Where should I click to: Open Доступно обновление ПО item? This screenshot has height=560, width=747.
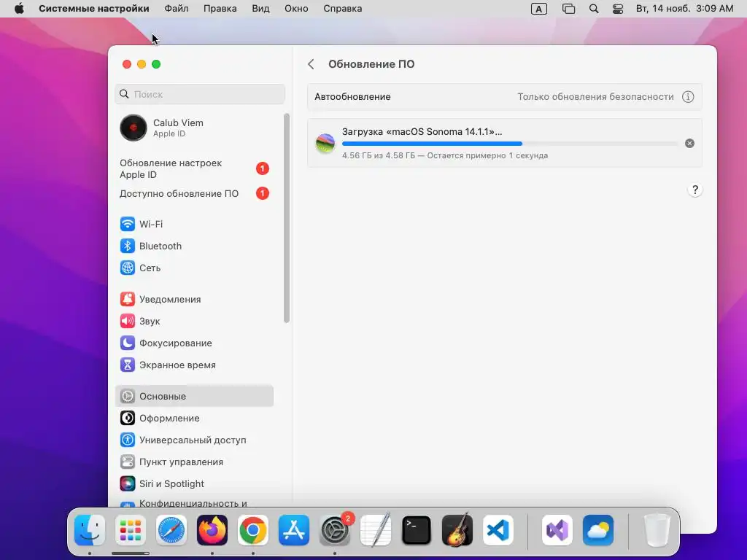(x=194, y=193)
